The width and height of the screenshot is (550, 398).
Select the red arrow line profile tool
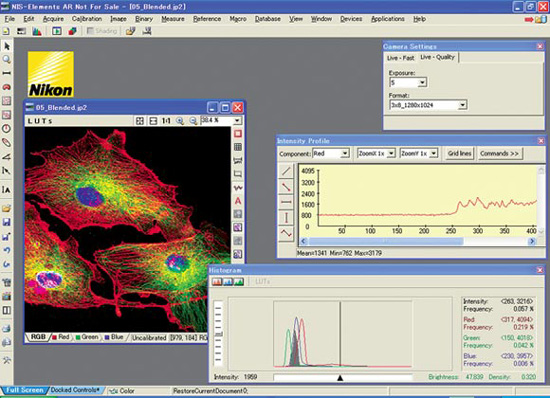(x=286, y=187)
